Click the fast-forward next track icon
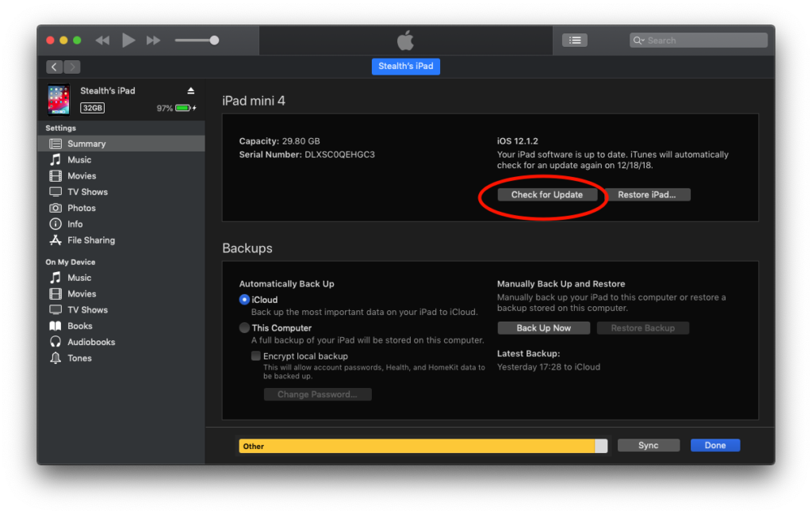This screenshot has height=514, width=812. [154, 40]
